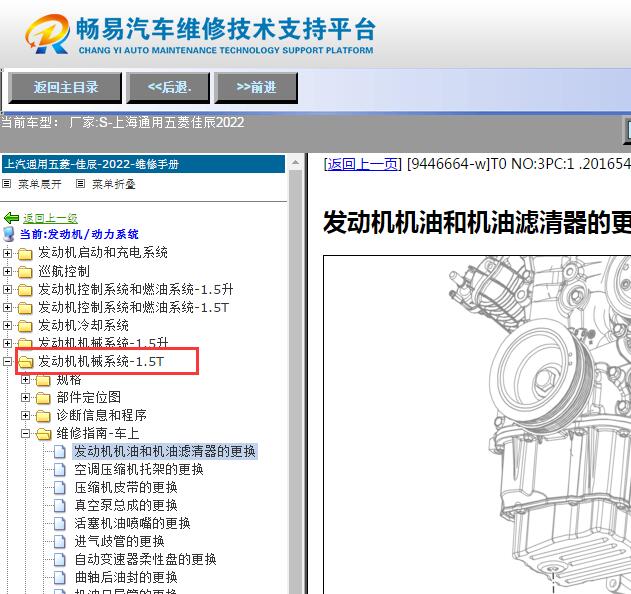Click folder icon of 规格
The image size is (631, 594).
click(x=43, y=380)
